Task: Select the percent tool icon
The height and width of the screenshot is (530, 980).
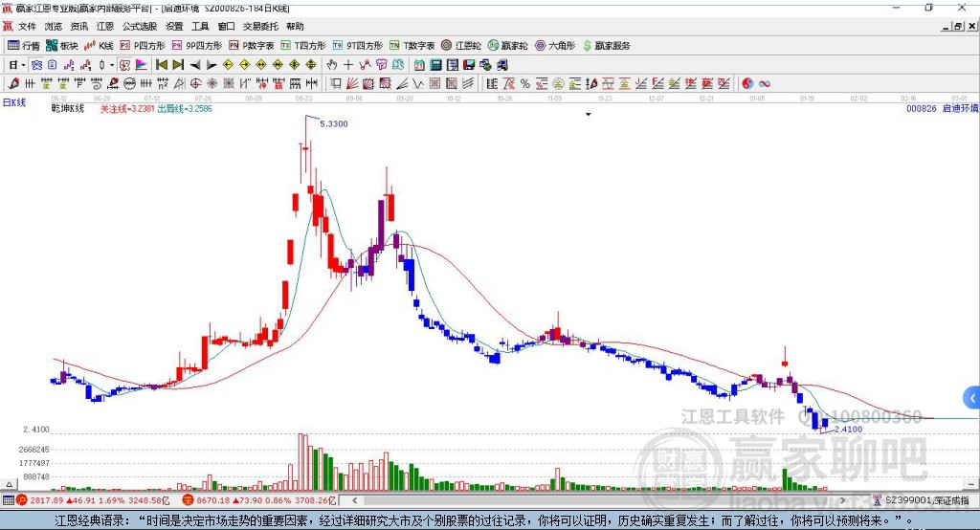Action: [525, 84]
